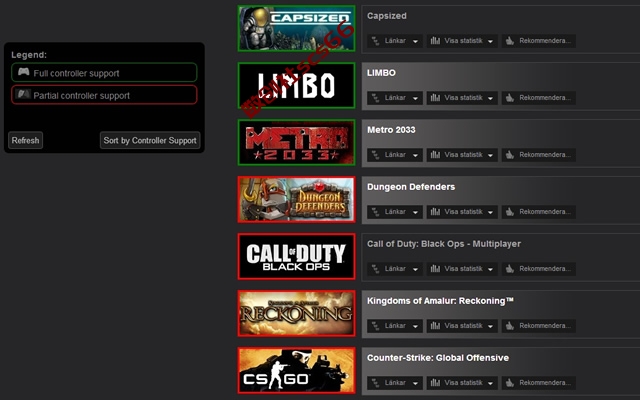The width and height of the screenshot is (640, 400).
Task: Click the Dungeon Defenders title text
Action: click(411, 187)
